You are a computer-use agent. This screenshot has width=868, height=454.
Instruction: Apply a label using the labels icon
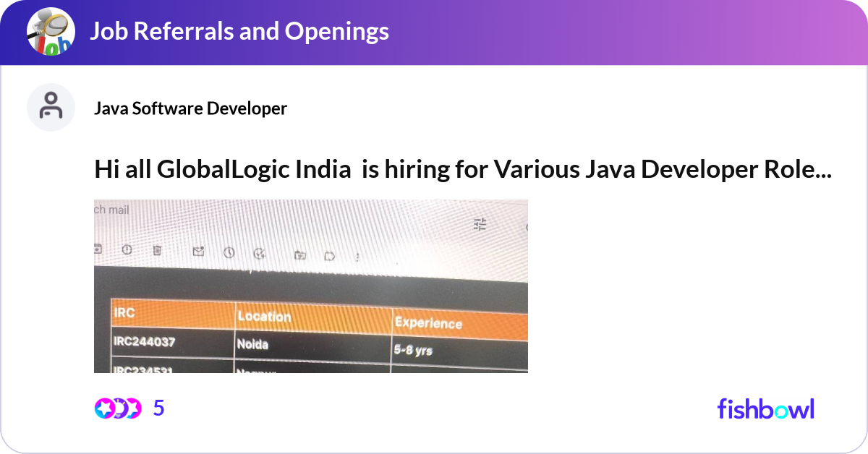330,254
